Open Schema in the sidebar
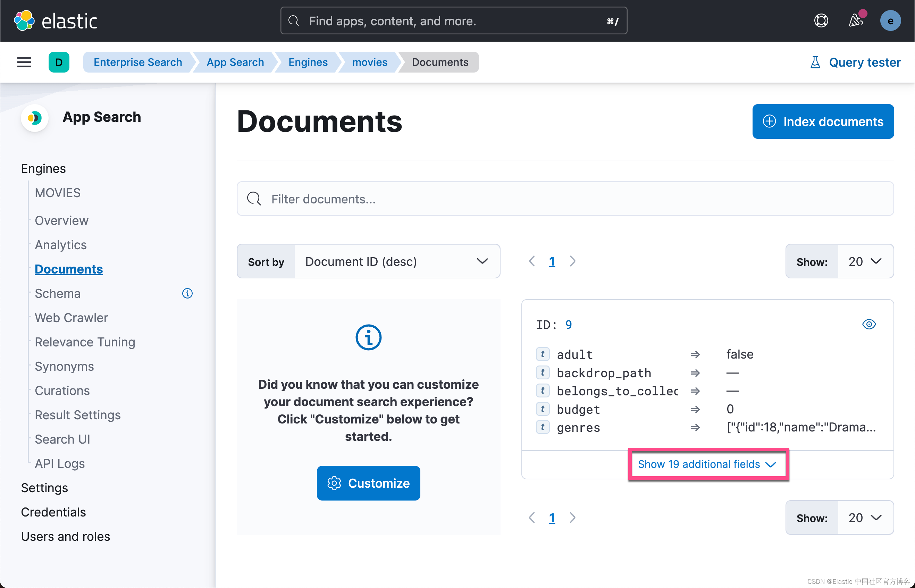This screenshot has height=588, width=915. tap(58, 293)
